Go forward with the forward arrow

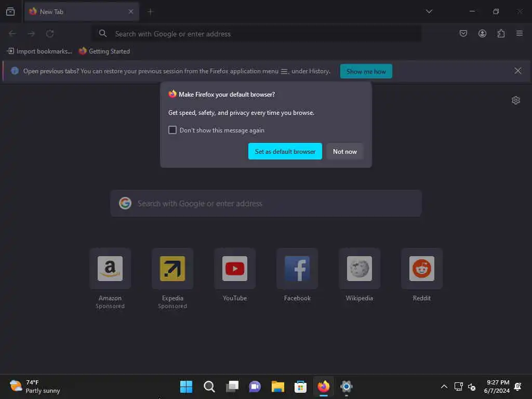point(31,34)
